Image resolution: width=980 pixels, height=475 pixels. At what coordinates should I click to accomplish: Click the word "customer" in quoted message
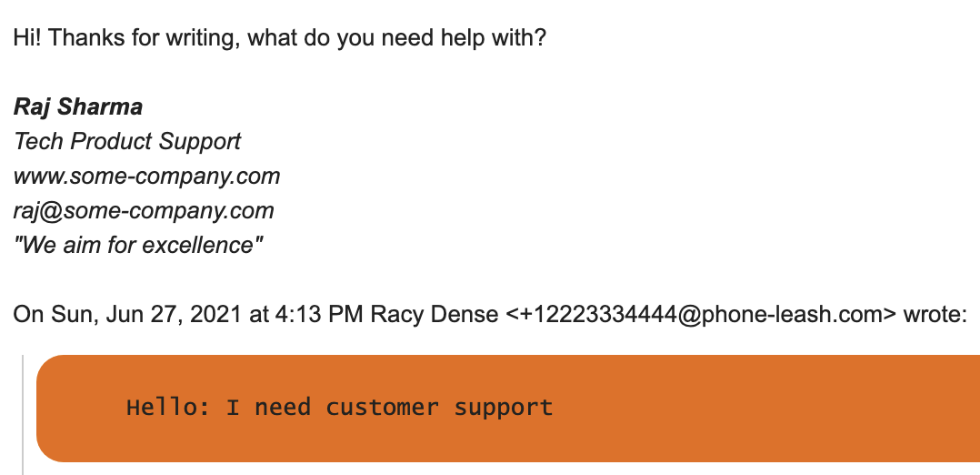point(382,408)
